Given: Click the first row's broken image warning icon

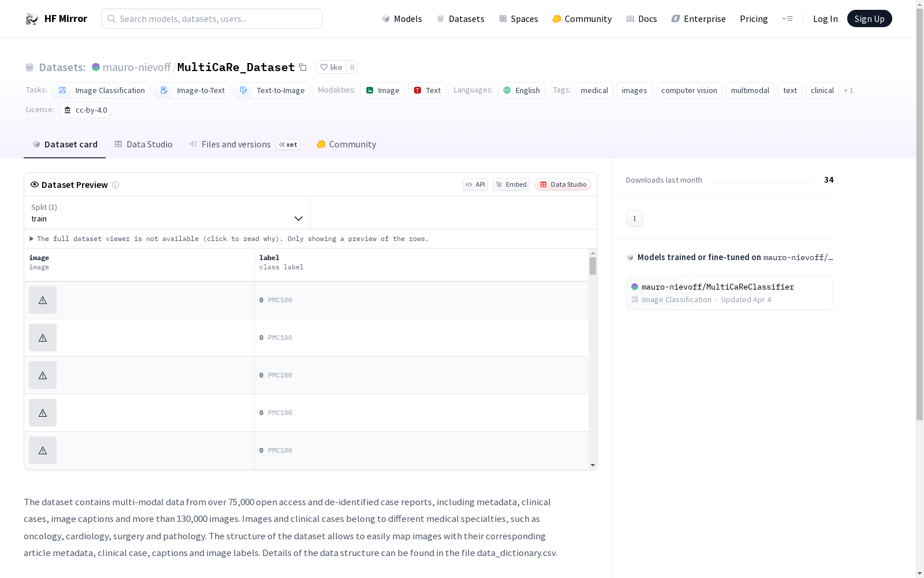Looking at the screenshot, I should point(43,300).
